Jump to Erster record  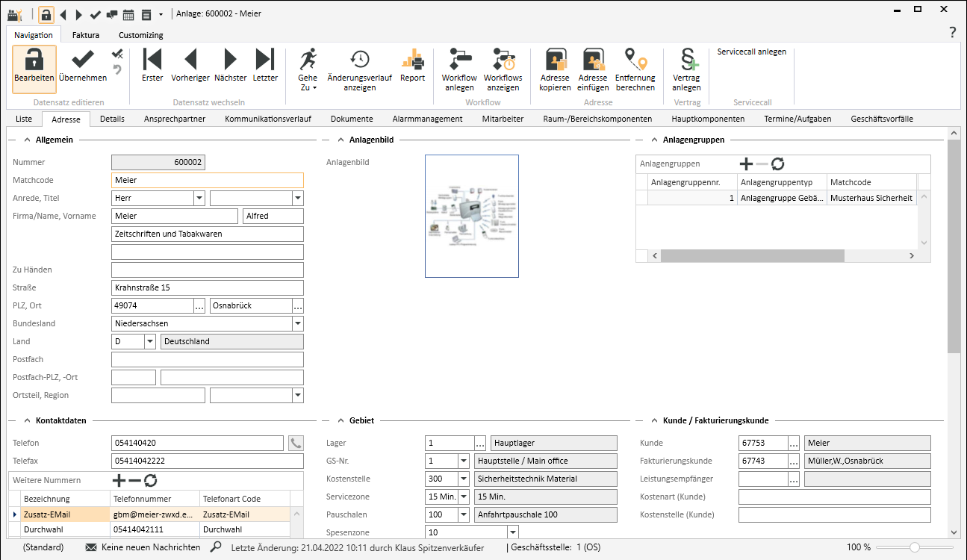pyautogui.click(x=152, y=66)
